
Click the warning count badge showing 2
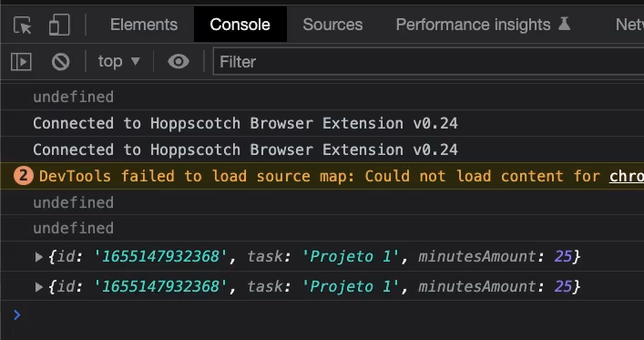coord(24,176)
